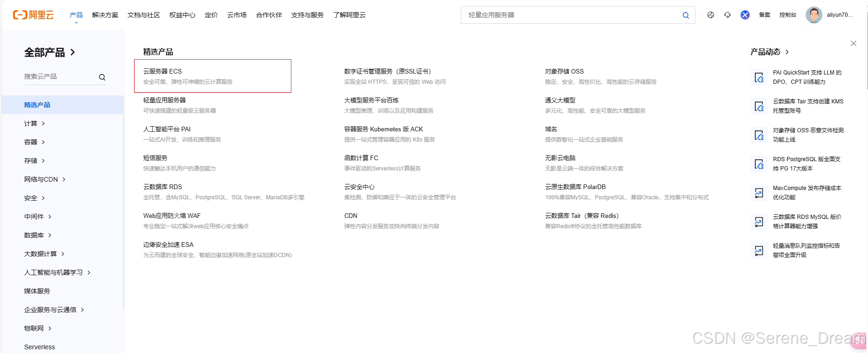Click the Aliyun logo in header
868x353 pixels.
[x=33, y=15]
